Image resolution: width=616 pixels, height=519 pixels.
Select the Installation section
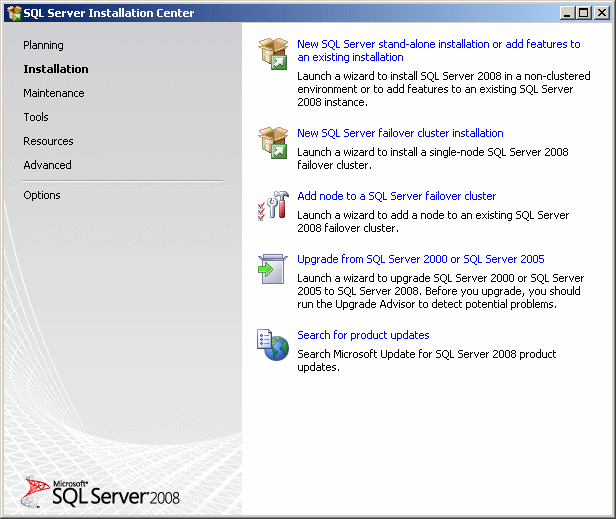pyautogui.click(x=56, y=69)
